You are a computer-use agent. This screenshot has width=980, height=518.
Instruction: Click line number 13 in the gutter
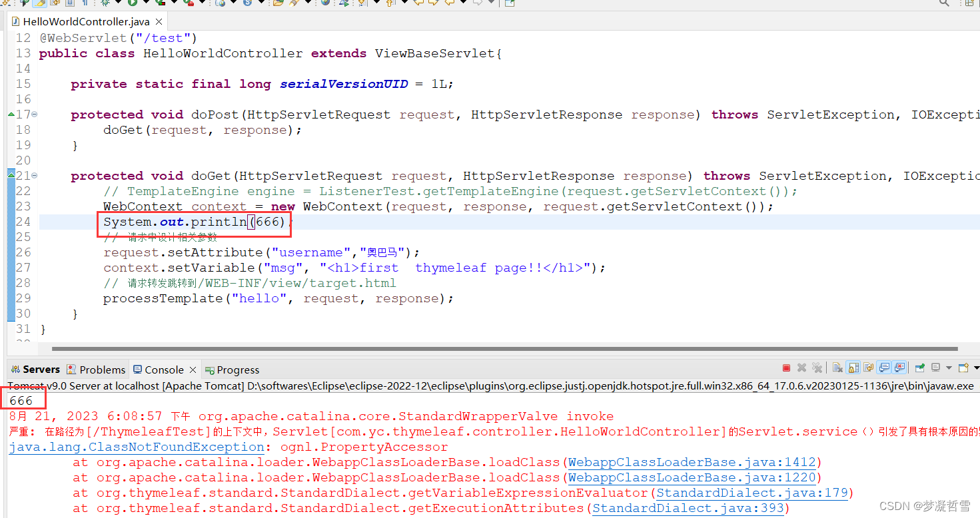(x=23, y=53)
